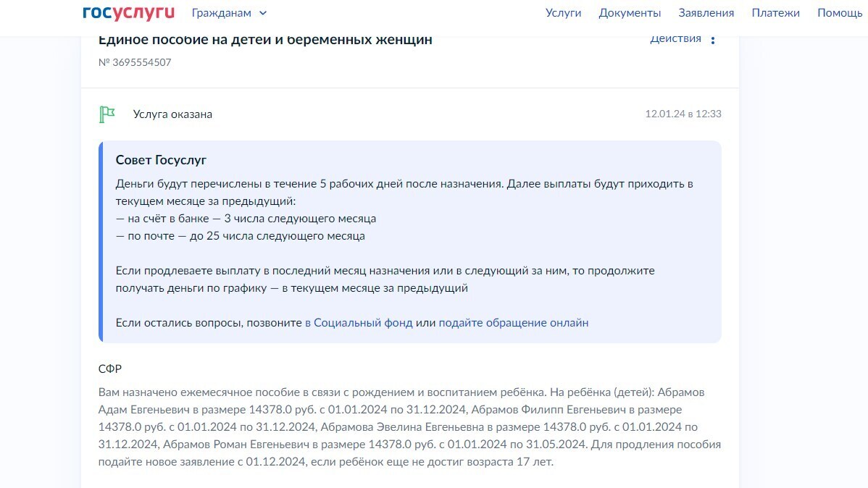Expand the chevron next to Гражданам
This screenshot has width=868, height=488.
(x=262, y=13)
